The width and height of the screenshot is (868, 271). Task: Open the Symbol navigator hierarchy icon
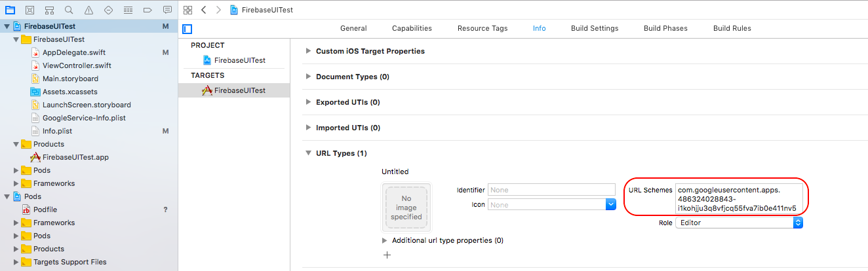49,10
